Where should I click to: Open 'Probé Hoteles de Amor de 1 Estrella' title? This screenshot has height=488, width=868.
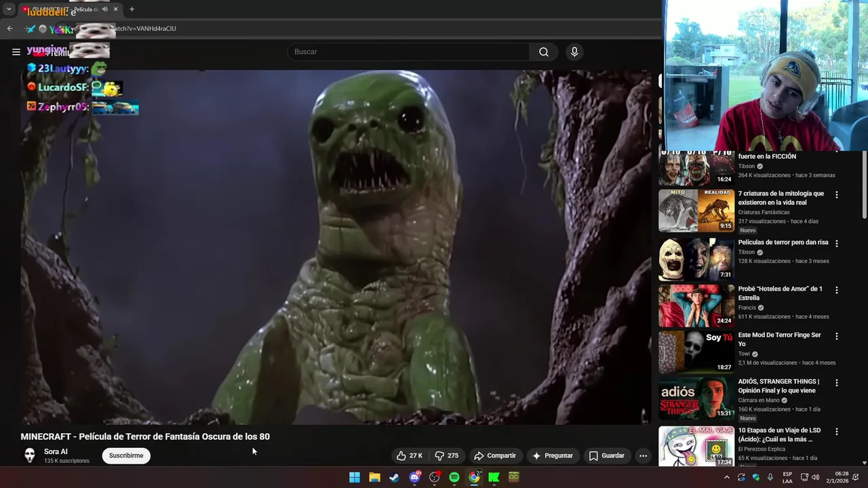coord(781,293)
